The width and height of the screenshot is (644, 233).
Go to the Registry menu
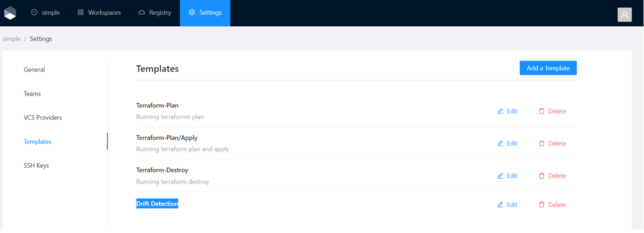coord(155,12)
